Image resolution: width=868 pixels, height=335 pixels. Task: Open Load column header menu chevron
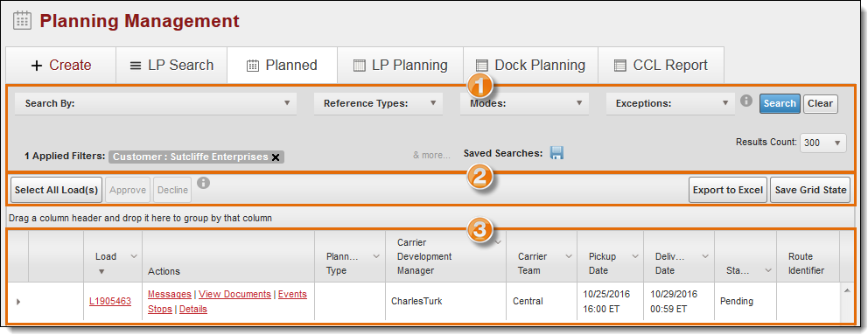pyautogui.click(x=133, y=256)
